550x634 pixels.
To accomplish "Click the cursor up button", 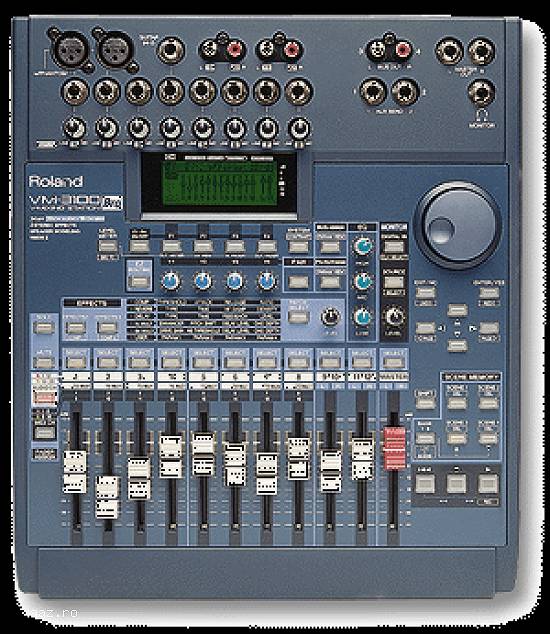I will (x=457, y=311).
